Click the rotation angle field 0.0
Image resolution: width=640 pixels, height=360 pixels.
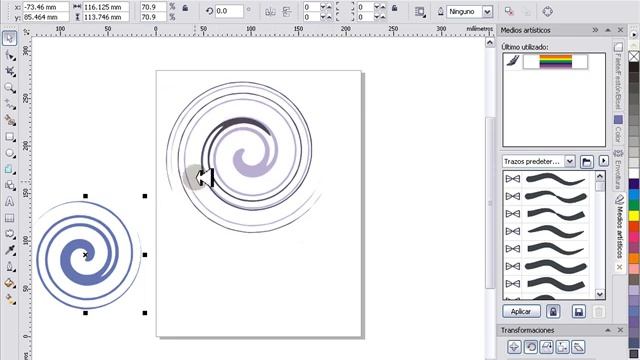point(229,11)
